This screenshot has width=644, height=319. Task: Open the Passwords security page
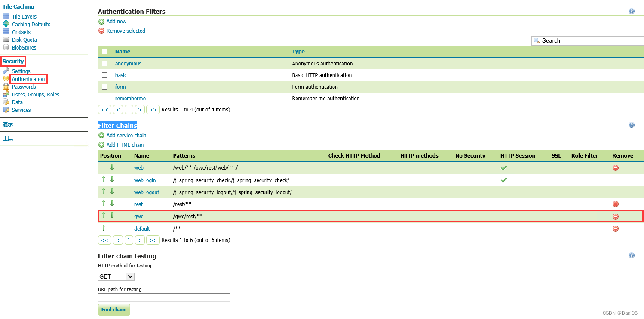(x=24, y=87)
